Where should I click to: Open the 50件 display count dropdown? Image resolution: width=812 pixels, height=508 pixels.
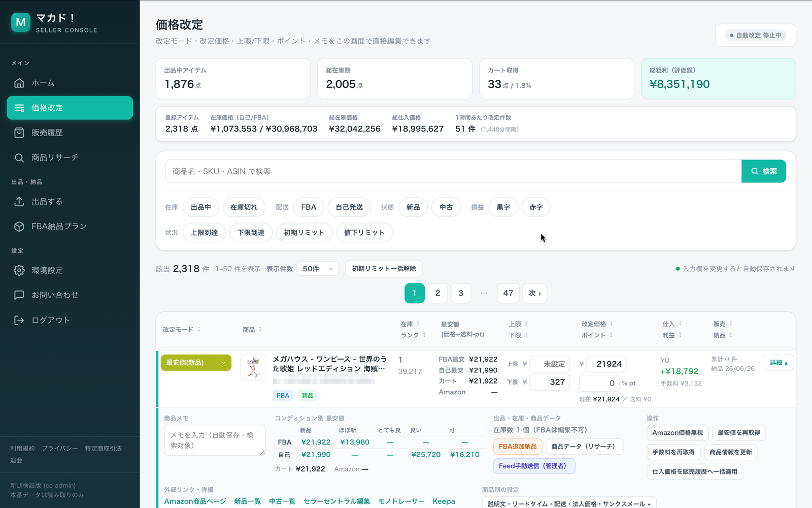[x=318, y=269]
